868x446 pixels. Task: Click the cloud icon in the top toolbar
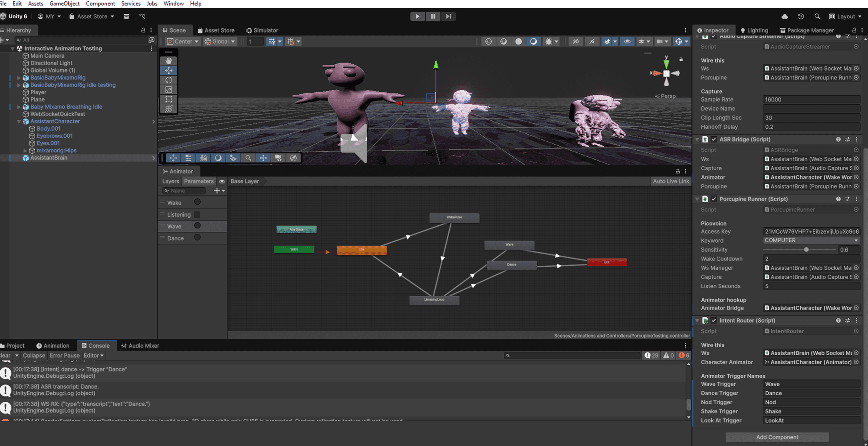pos(785,17)
